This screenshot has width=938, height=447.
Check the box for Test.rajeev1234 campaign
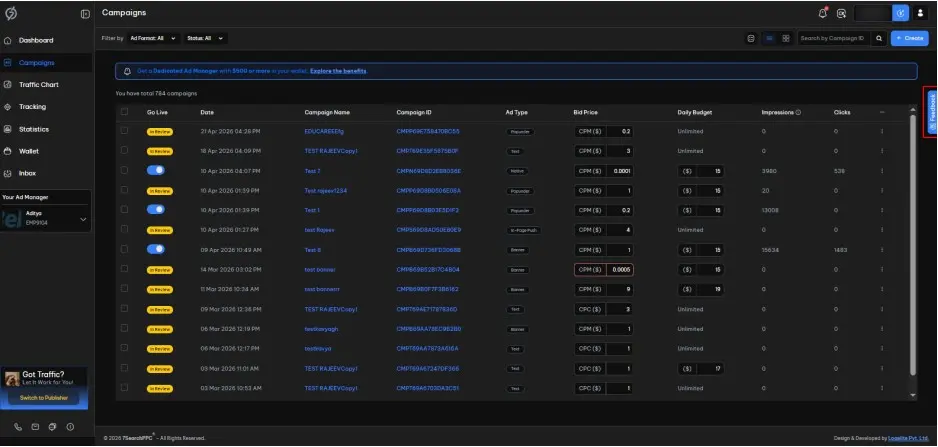(x=124, y=190)
